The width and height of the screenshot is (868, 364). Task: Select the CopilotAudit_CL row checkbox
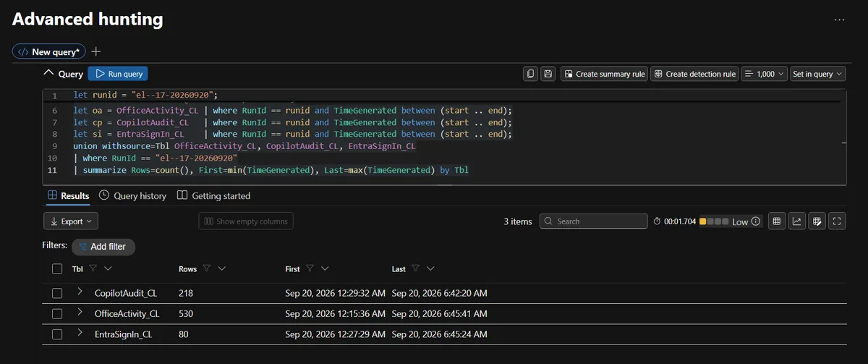pyautogui.click(x=57, y=293)
